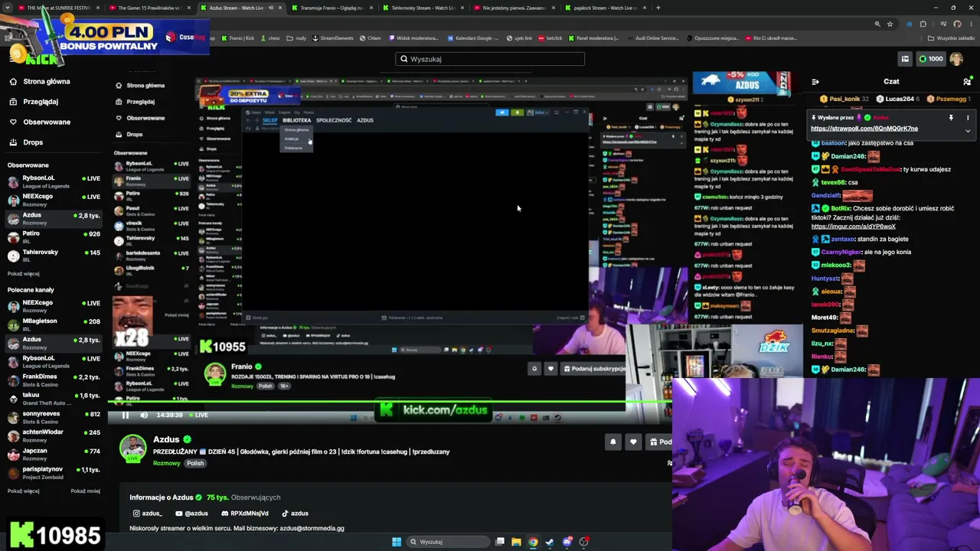This screenshot has height=551, width=980.
Task: Open RybsonLoL under Obserwowane
Action: click(x=54, y=181)
